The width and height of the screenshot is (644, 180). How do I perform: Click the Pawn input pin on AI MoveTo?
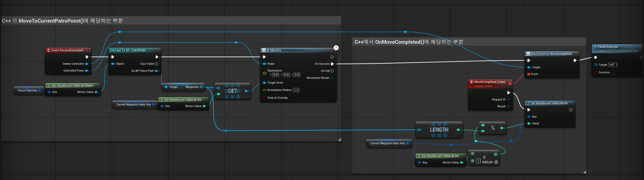(264, 64)
